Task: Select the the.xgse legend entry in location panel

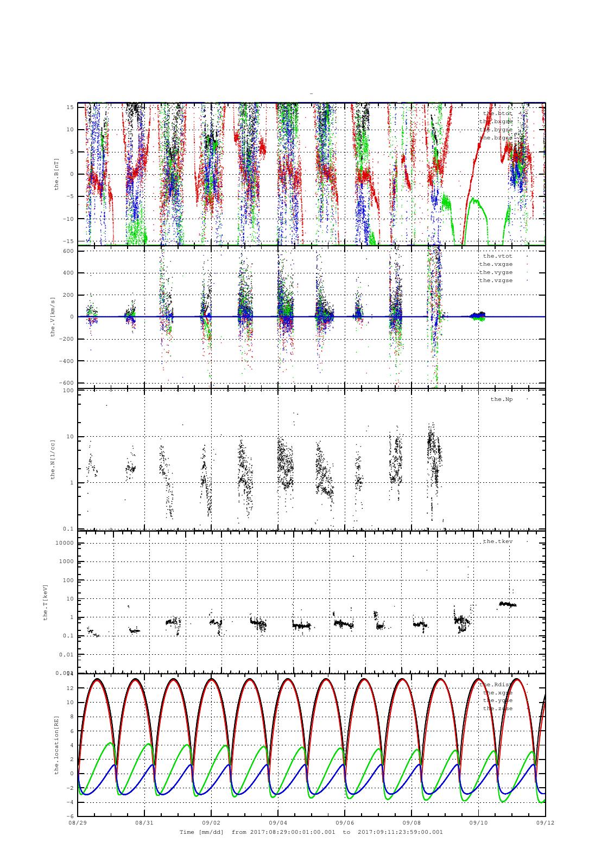Action: coord(497,693)
